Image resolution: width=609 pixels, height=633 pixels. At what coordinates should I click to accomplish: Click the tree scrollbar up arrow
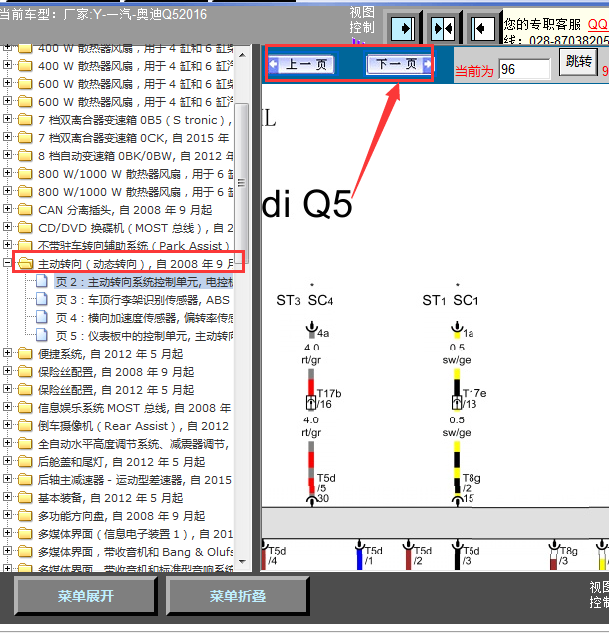242,54
